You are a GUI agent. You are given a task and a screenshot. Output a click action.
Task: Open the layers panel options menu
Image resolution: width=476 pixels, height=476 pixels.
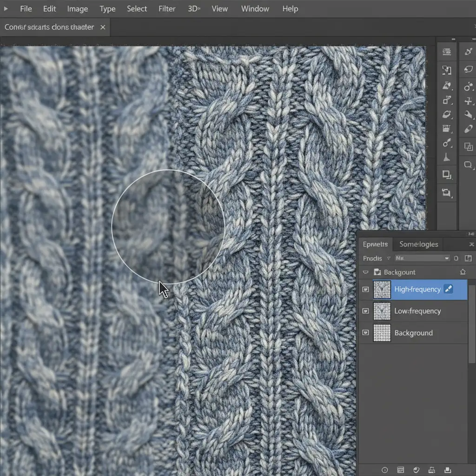point(471,244)
